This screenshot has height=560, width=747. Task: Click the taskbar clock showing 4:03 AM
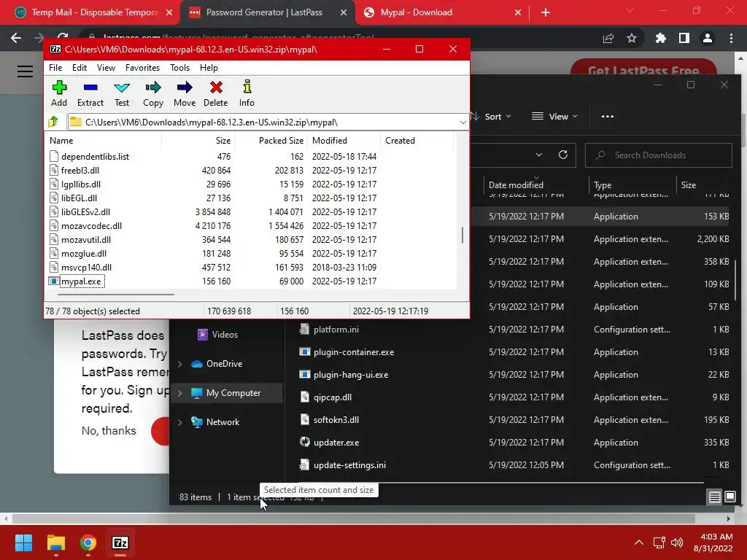[713, 542]
